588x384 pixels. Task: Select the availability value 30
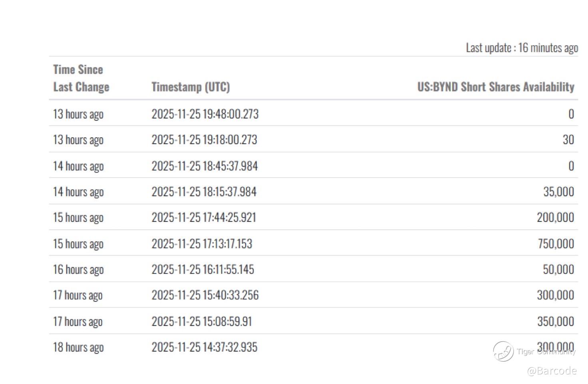click(568, 140)
